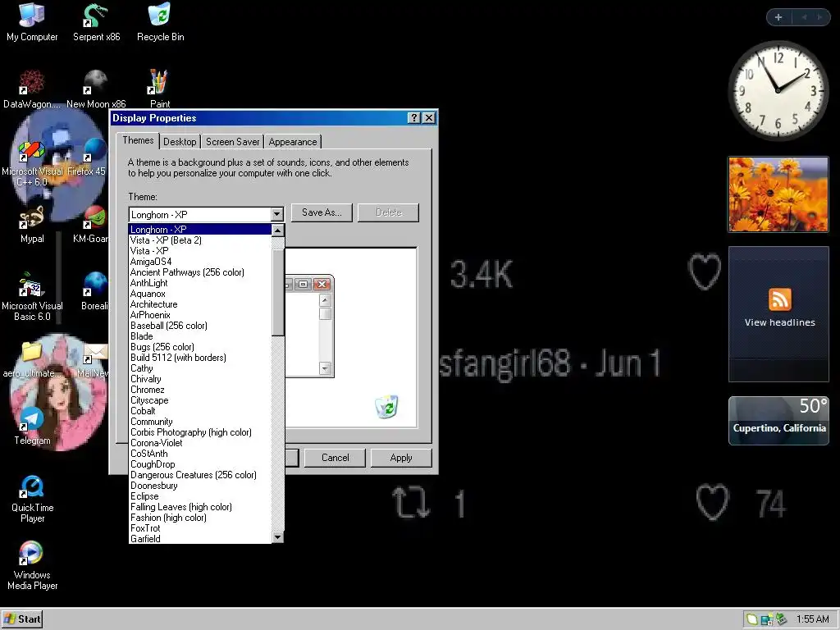Choose the AmigaOS4 theme

pos(200,262)
